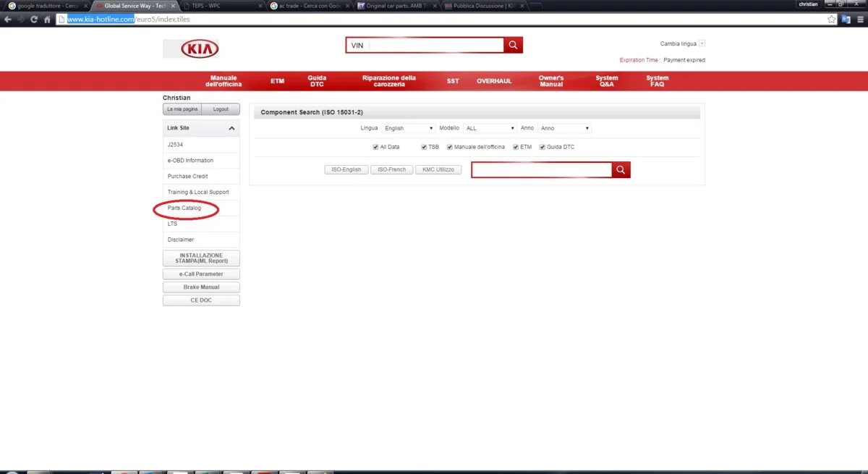Click the 'Payment expired' expiration text
The image size is (868, 474).
click(x=684, y=60)
